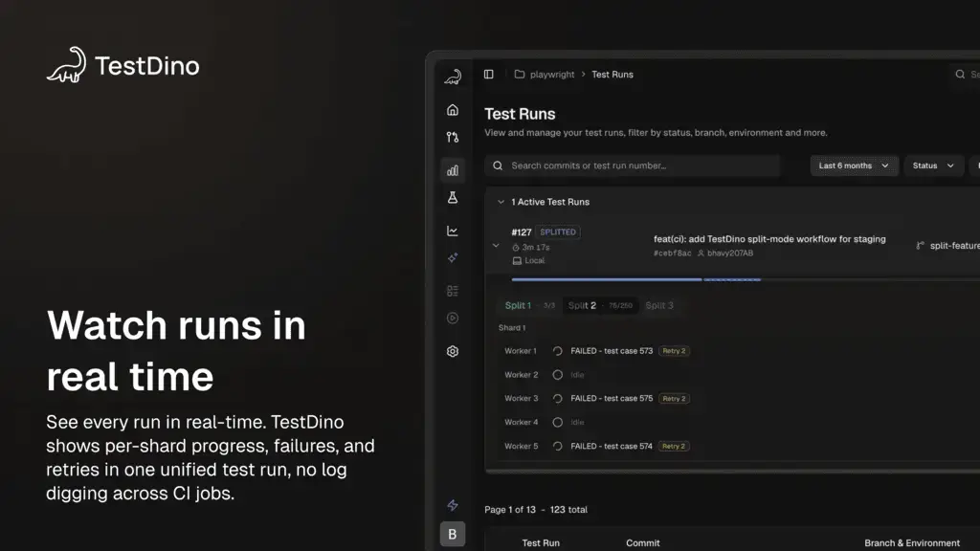Open the AI sparkle sidebar icon
Screen dimensions: 980x551
[453, 258]
